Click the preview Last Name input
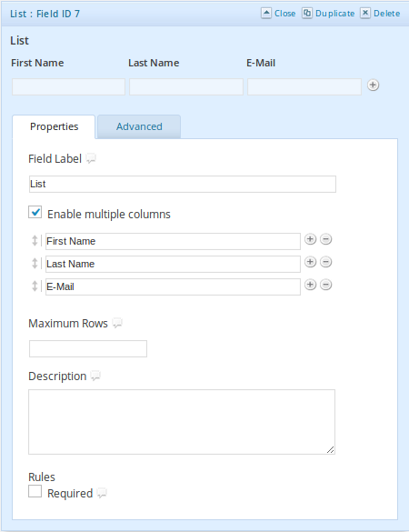Image resolution: width=409 pixels, height=532 pixels. (186, 87)
